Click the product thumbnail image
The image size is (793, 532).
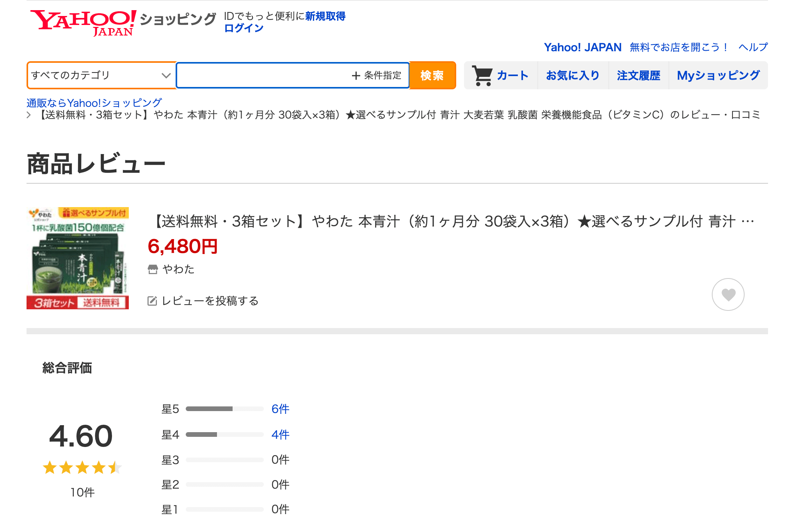pyautogui.click(x=78, y=258)
